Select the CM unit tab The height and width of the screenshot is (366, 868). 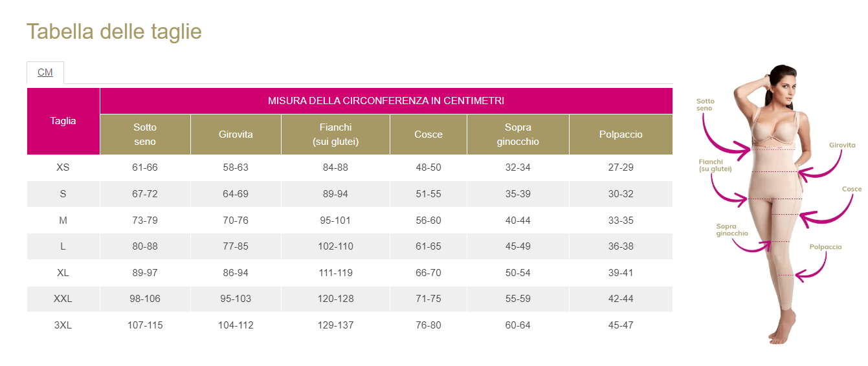[x=45, y=72]
